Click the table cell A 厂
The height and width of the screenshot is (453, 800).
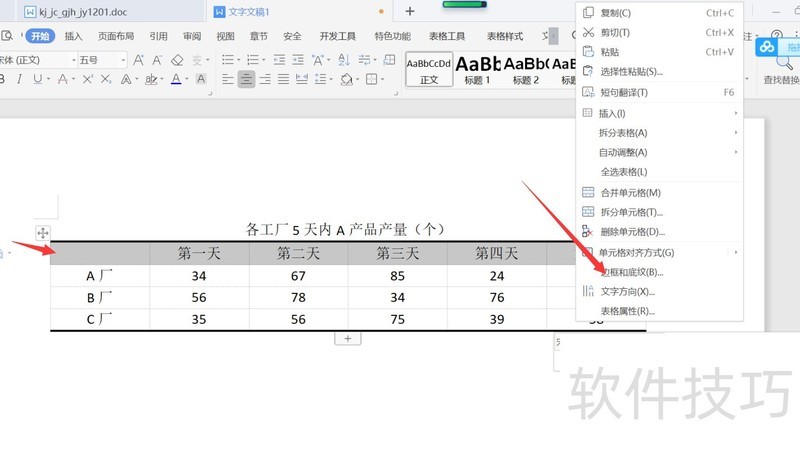coord(99,275)
